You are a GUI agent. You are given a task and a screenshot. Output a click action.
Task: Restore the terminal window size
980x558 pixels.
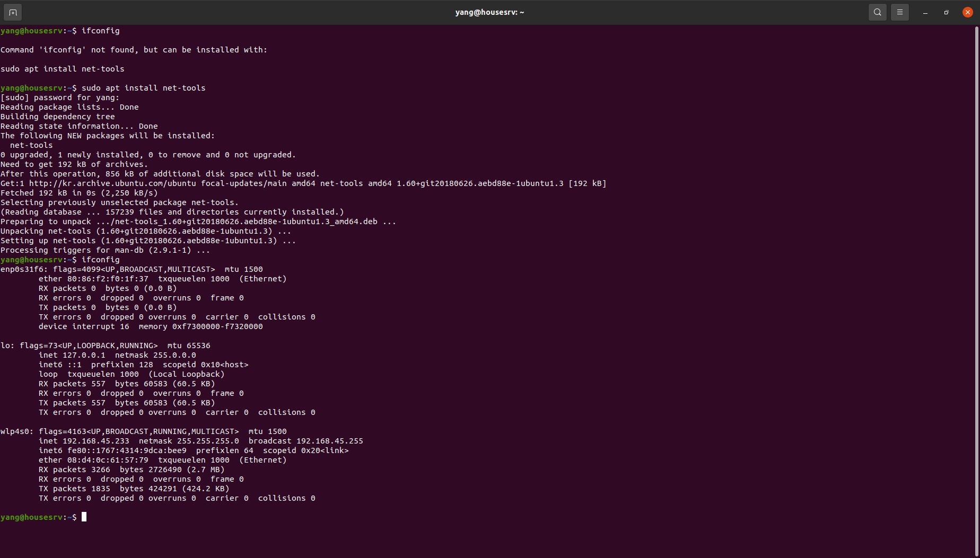[x=946, y=12]
